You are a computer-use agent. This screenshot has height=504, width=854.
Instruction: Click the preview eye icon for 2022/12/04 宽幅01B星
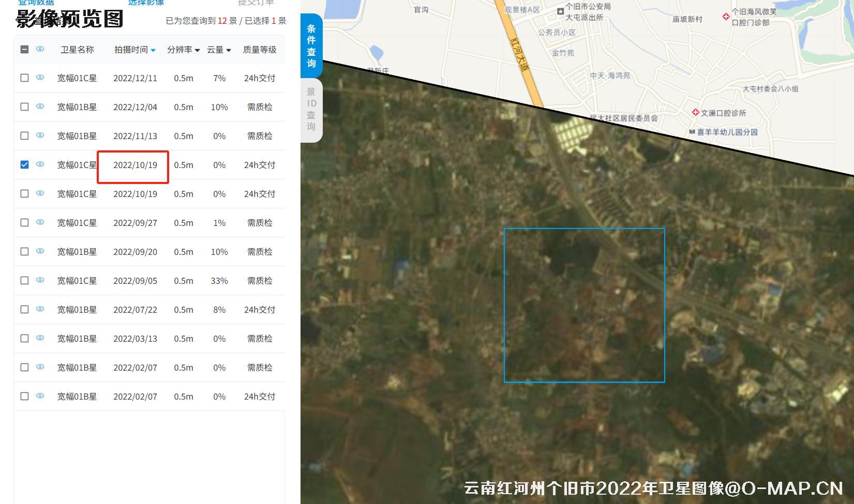click(x=40, y=106)
